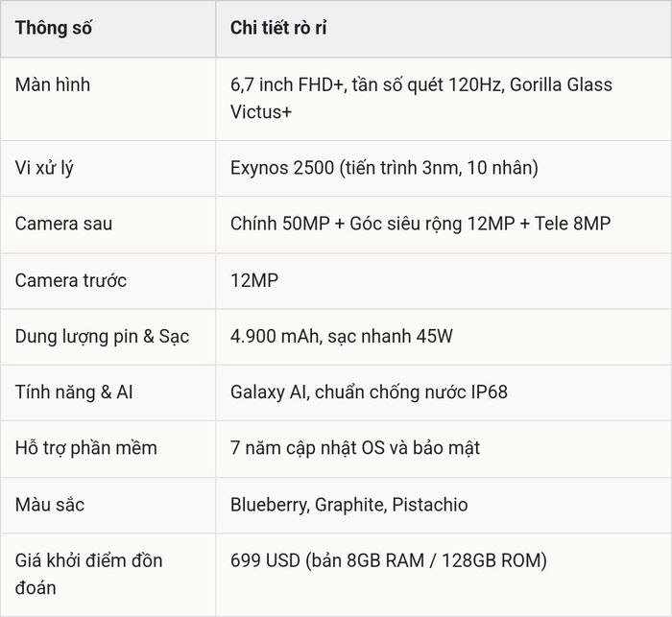Click the 699 USD price text
The height and width of the screenshot is (617, 672).
pos(388,561)
